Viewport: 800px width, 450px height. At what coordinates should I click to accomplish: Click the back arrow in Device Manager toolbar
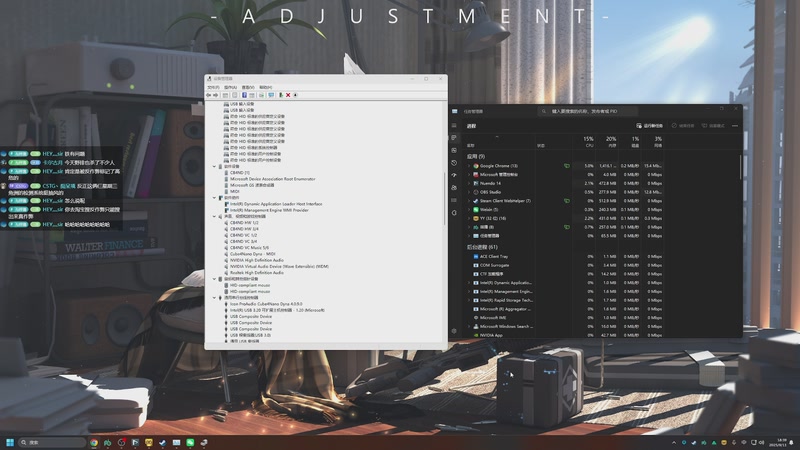pos(208,95)
